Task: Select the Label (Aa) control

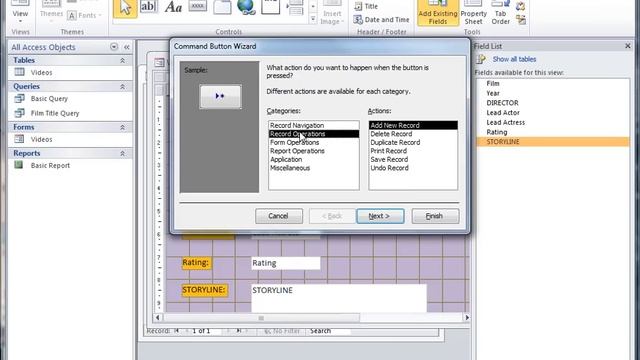Action: (173, 7)
